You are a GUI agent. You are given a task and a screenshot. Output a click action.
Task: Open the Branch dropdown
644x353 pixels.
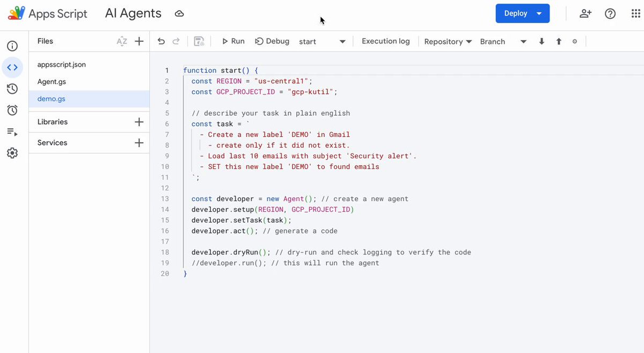coord(503,41)
